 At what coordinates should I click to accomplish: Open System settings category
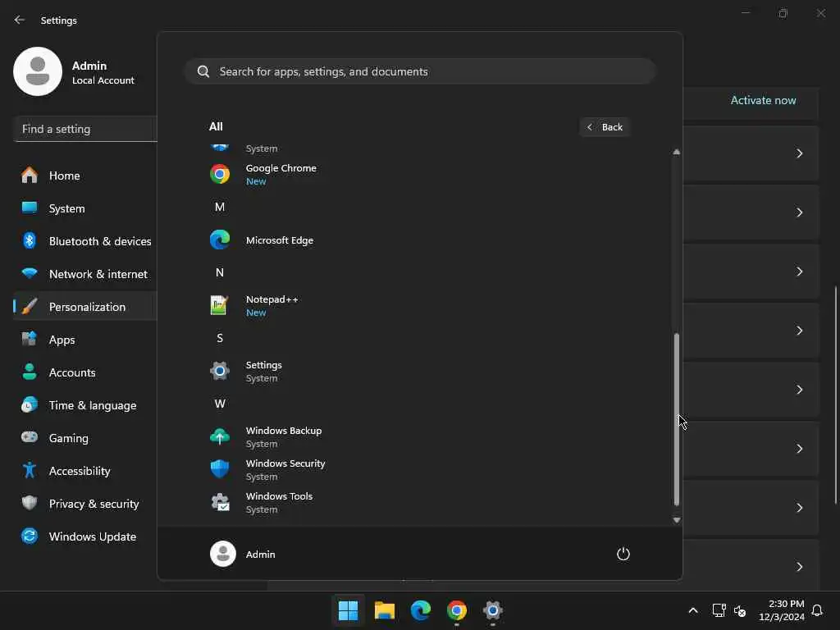85,208
